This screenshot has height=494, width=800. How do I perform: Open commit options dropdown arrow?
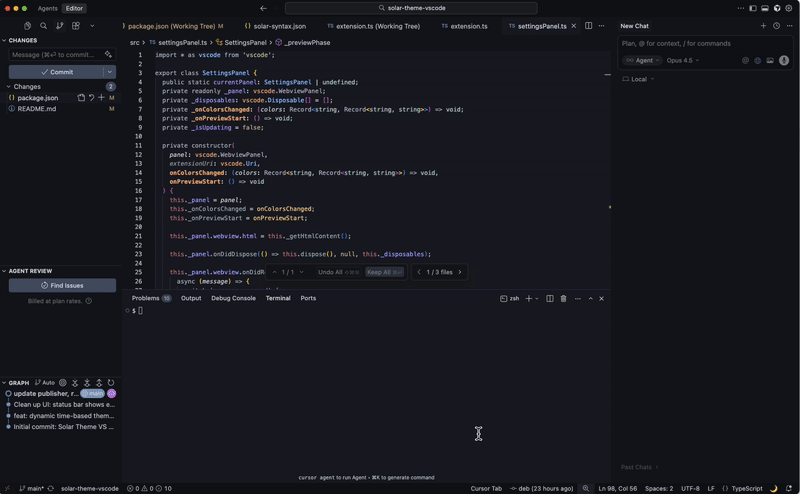(110, 72)
